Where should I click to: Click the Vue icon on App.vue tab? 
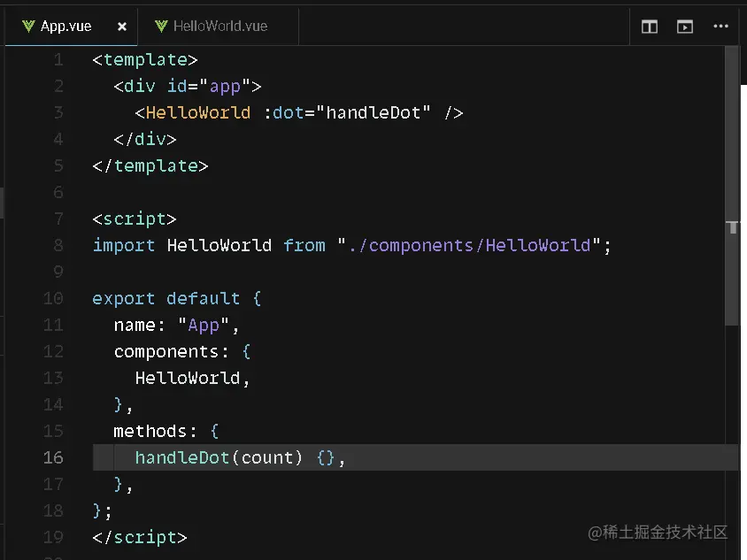tap(28, 27)
